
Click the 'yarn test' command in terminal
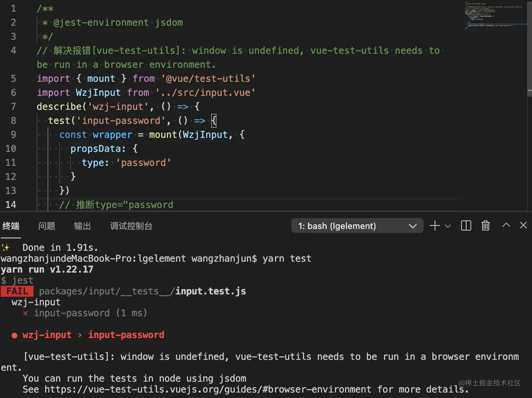click(287, 259)
